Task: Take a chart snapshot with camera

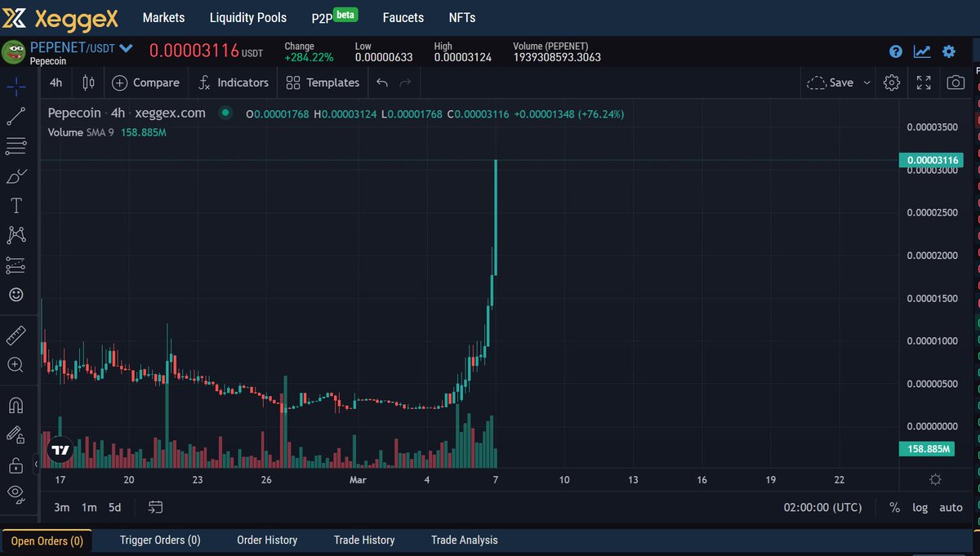Action: tap(955, 82)
